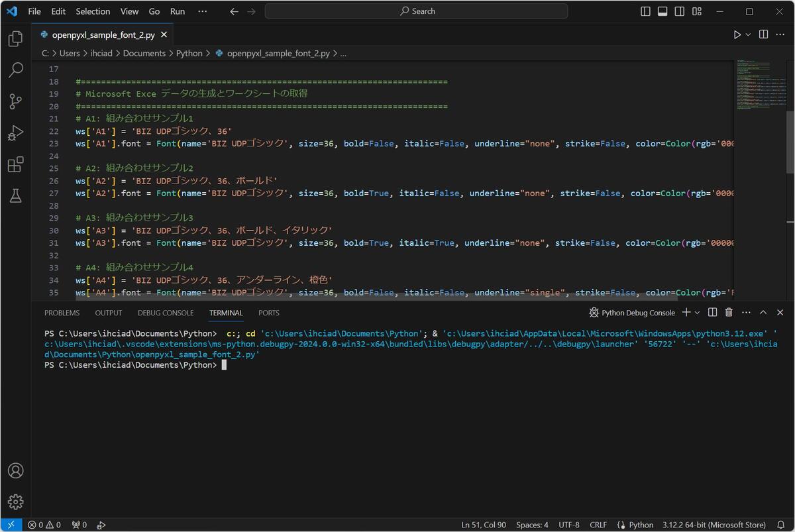Open the run options dropdown arrow

(x=749, y=34)
